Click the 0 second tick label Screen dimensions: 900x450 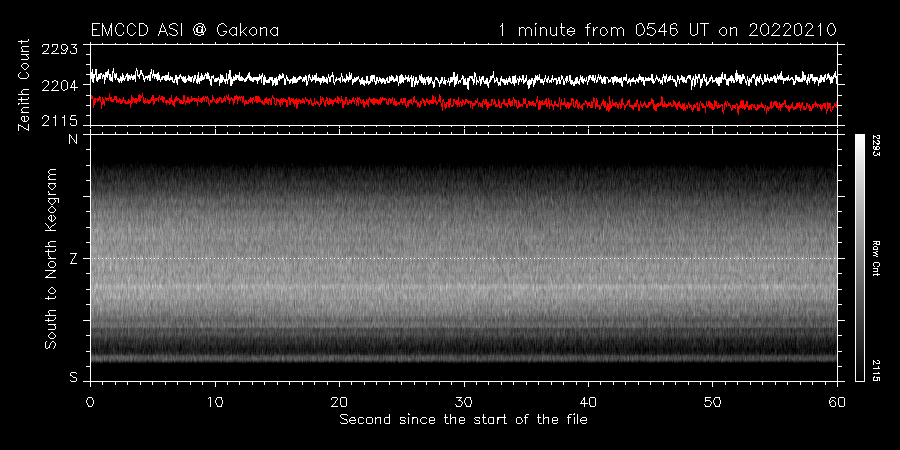point(91,401)
